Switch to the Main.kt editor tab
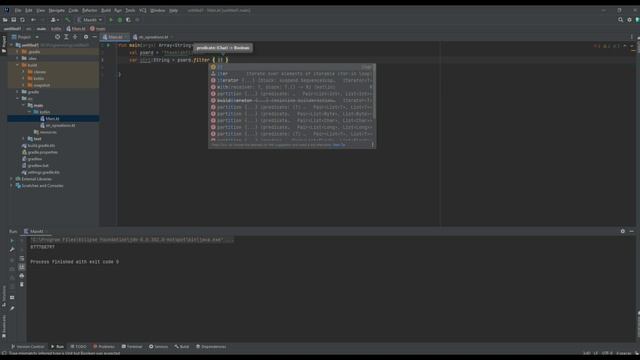 click(x=115, y=37)
